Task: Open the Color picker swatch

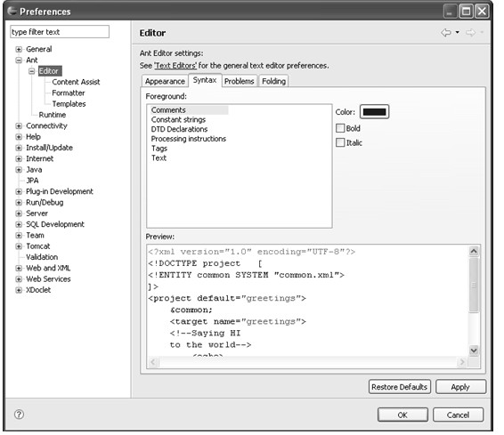Action: coord(374,112)
